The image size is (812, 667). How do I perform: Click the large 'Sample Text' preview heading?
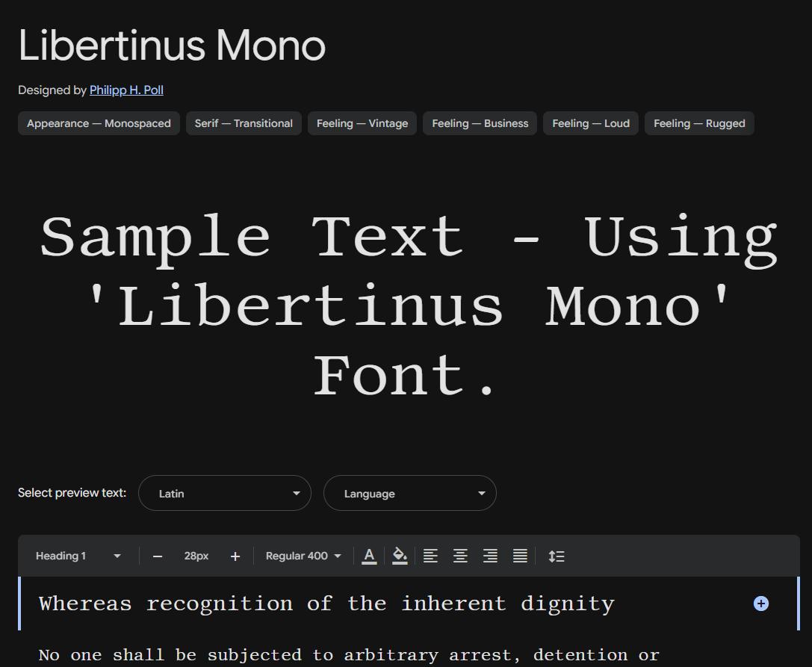coord(409,306)
